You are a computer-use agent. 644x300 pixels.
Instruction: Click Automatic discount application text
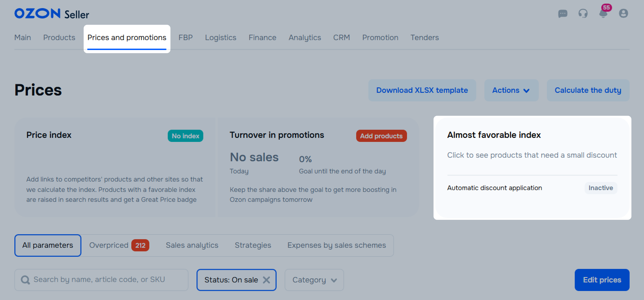494,188
